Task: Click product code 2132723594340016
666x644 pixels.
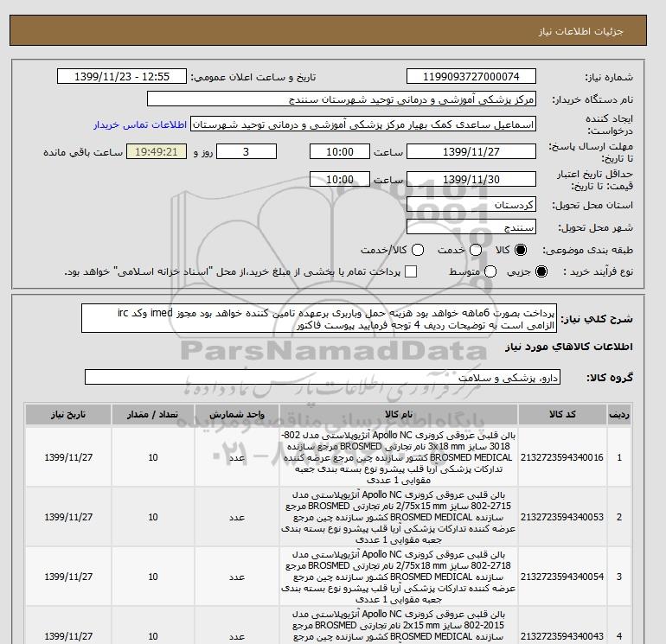Action: point(562,457)
